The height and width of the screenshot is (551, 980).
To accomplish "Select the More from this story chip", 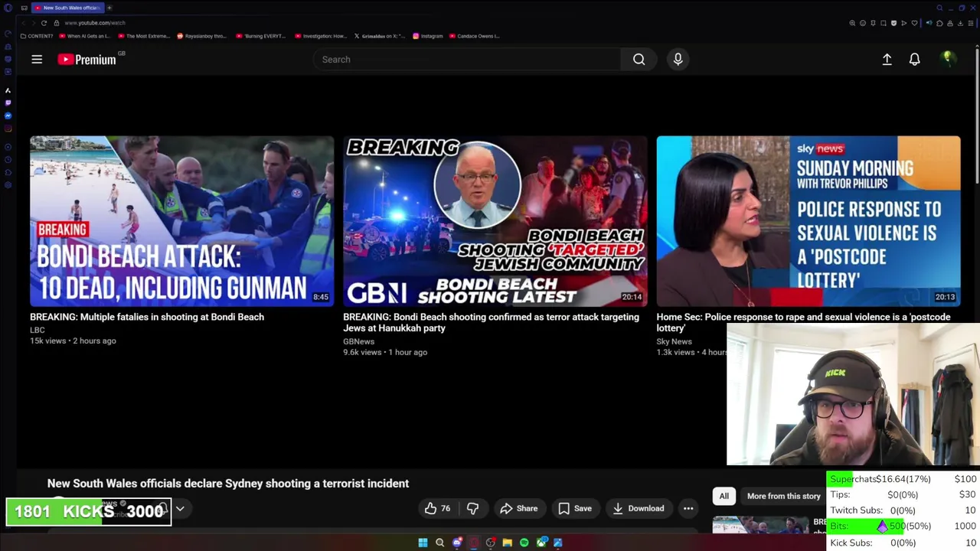I will [x=783, y=496].
